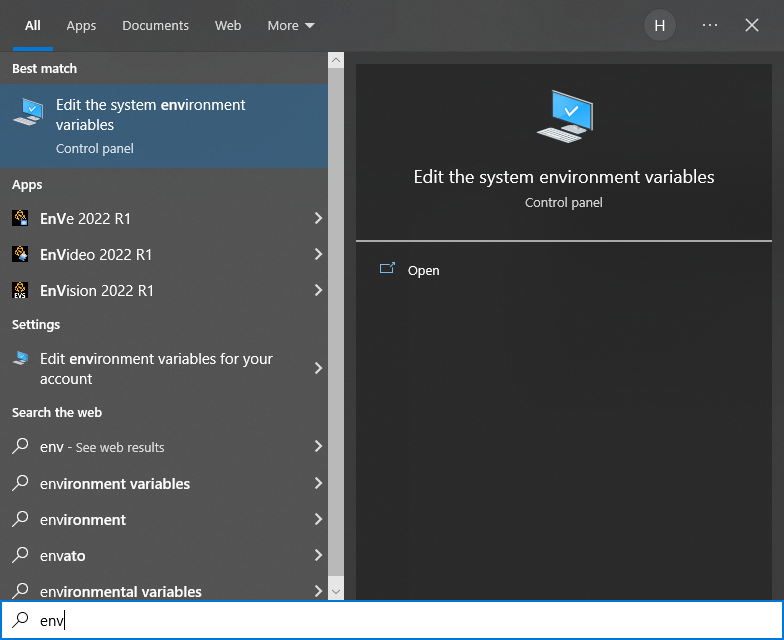The height and width of the screenshot is (640, 784).
Task: Search the web for 'envato'
Action: tap(164, 555)
